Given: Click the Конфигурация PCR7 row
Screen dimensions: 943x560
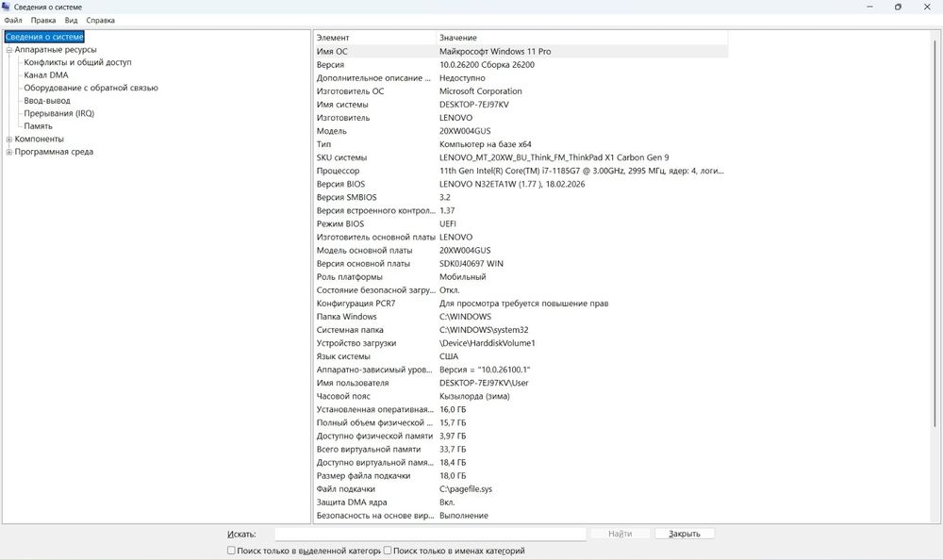Looking at the screenshot, I should pos(521,304).
